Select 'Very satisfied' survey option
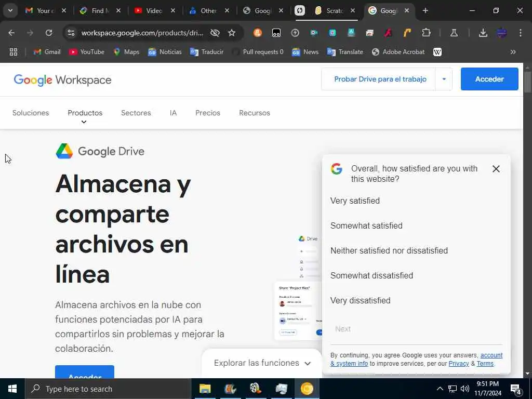 click(x=355, y=201)
